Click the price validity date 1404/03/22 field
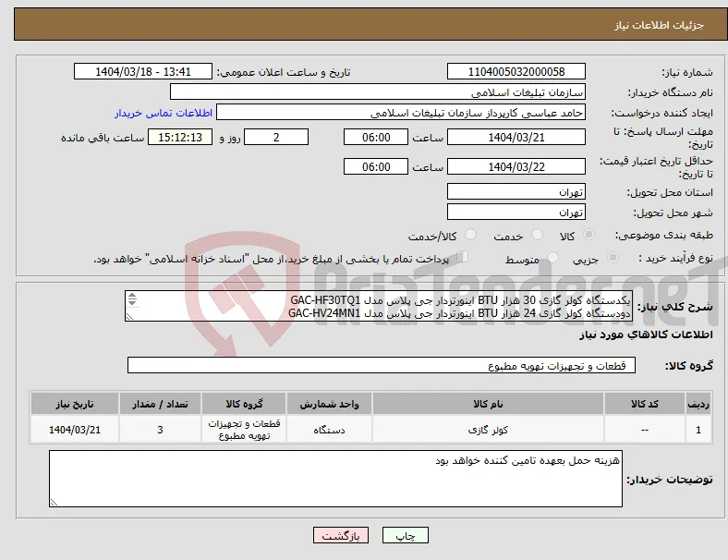 (516, 166)
